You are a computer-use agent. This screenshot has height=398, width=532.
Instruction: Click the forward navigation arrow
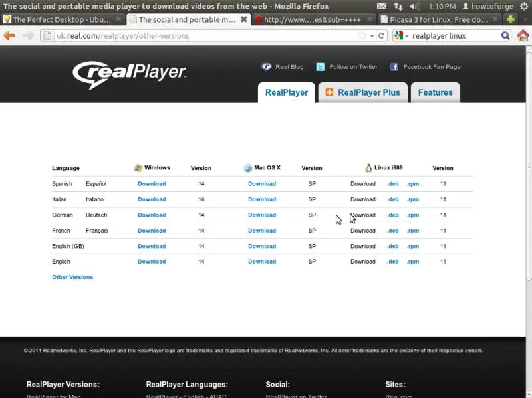[28, 35]
